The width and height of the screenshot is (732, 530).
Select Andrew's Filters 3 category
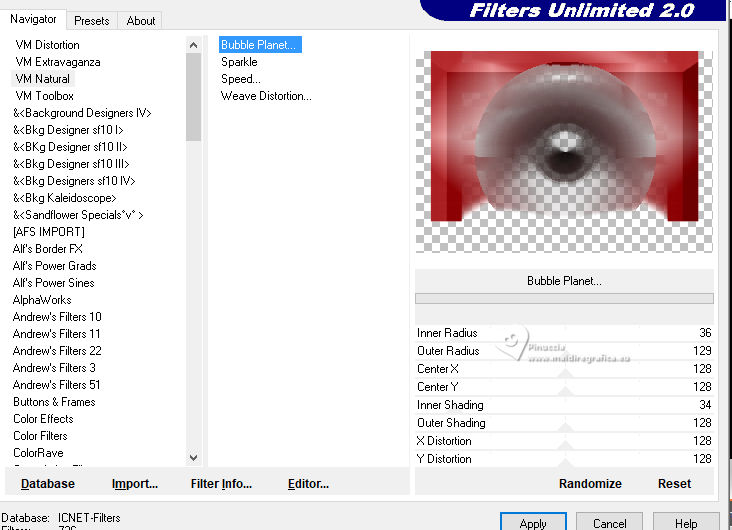[54, 368]
